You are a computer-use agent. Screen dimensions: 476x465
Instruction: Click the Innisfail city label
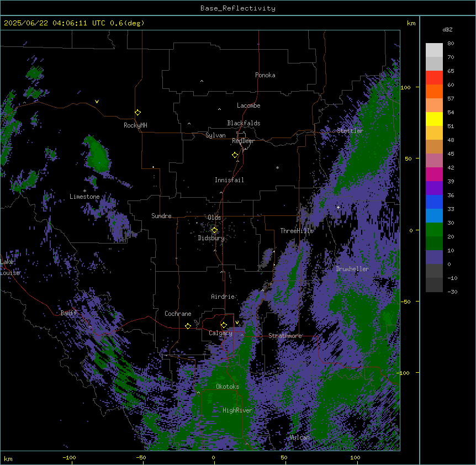229,180
